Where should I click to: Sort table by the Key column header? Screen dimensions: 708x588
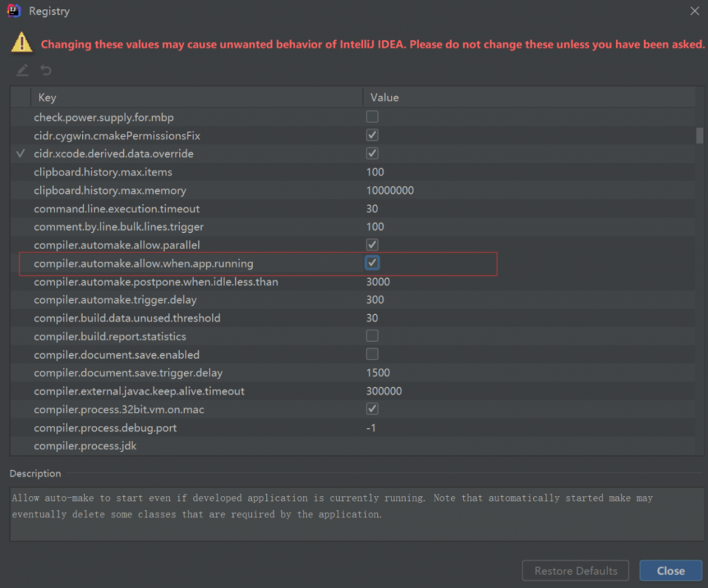click(47, 98)
